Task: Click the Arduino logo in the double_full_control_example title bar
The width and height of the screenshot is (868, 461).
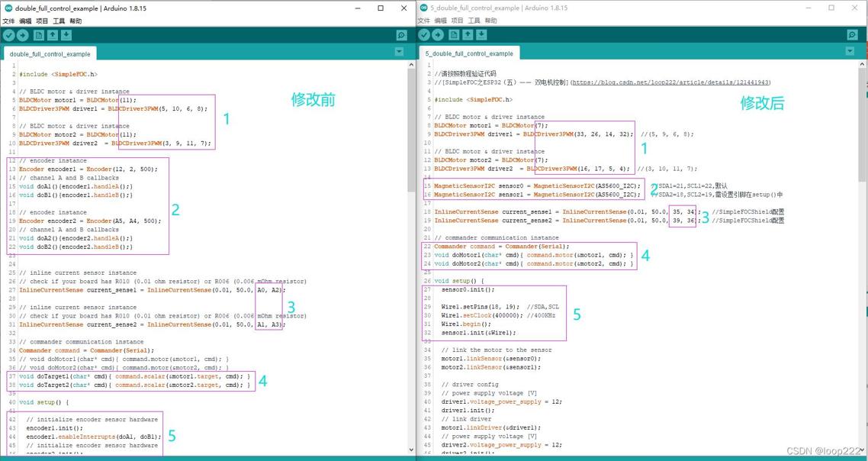Action: (8, 8)
